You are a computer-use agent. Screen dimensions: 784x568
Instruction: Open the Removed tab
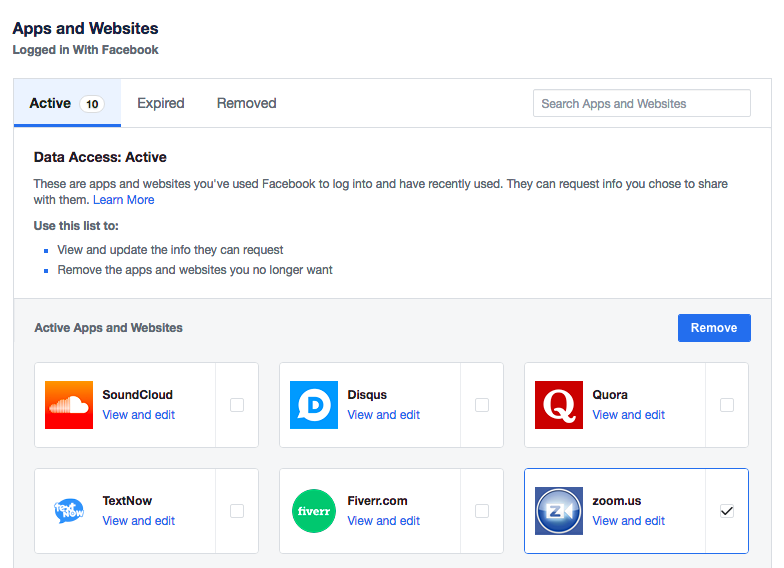(246, 103)
